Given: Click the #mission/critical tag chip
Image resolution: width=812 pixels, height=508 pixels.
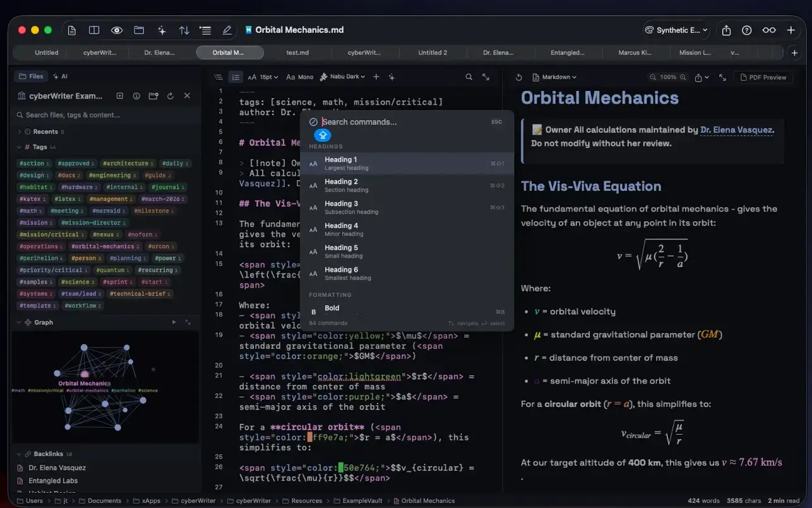Looking at the screenshot, I should 51,234.
